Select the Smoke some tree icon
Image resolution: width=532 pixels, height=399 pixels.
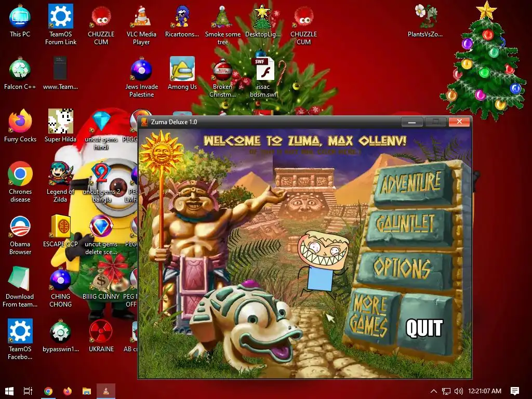click(x=222, y=24)
